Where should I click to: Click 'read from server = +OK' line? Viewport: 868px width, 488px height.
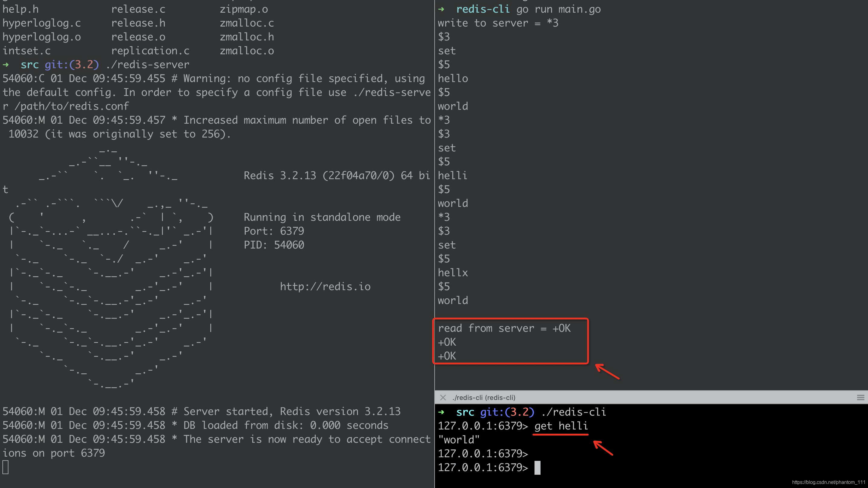(504, 328)
